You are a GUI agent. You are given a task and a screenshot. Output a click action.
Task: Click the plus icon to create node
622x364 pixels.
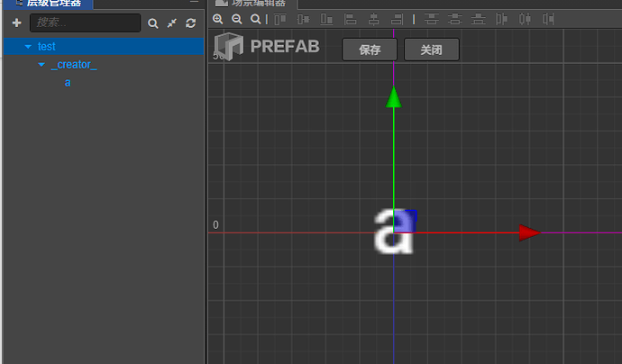(16, 23)
